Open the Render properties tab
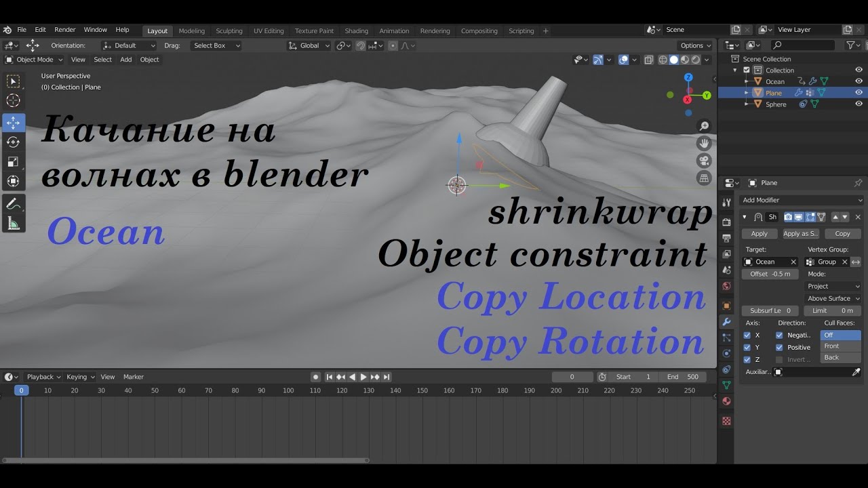The width and height of the screenshot is (868, 488). coord(726,222)
